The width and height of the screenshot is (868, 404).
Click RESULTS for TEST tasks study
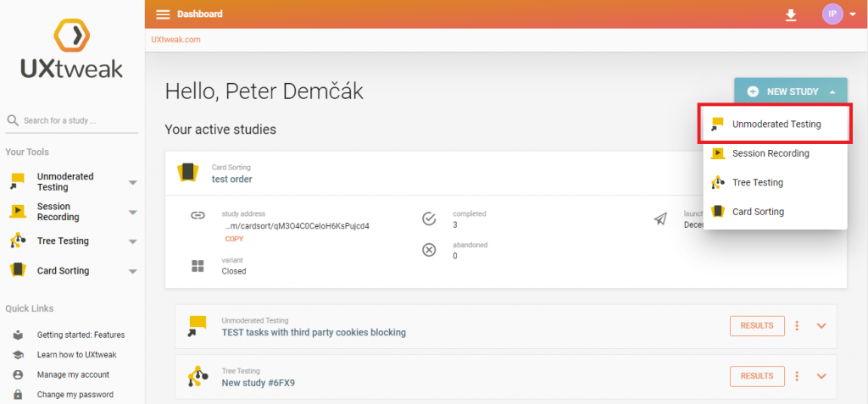[x=756, y=326]
